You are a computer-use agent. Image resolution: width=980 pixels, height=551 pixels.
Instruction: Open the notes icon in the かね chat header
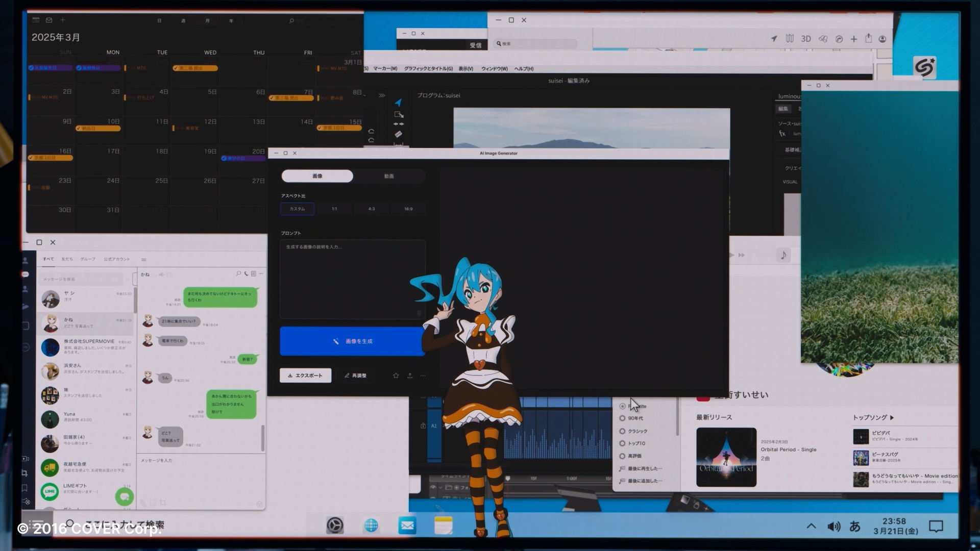click(254, 274)
